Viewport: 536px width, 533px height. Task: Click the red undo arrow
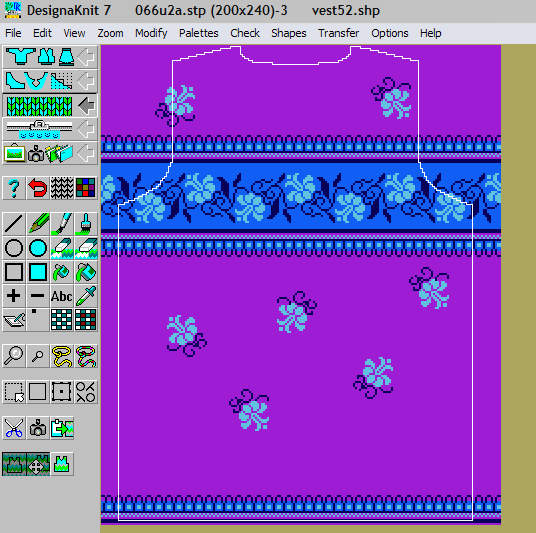pos(38,188)
